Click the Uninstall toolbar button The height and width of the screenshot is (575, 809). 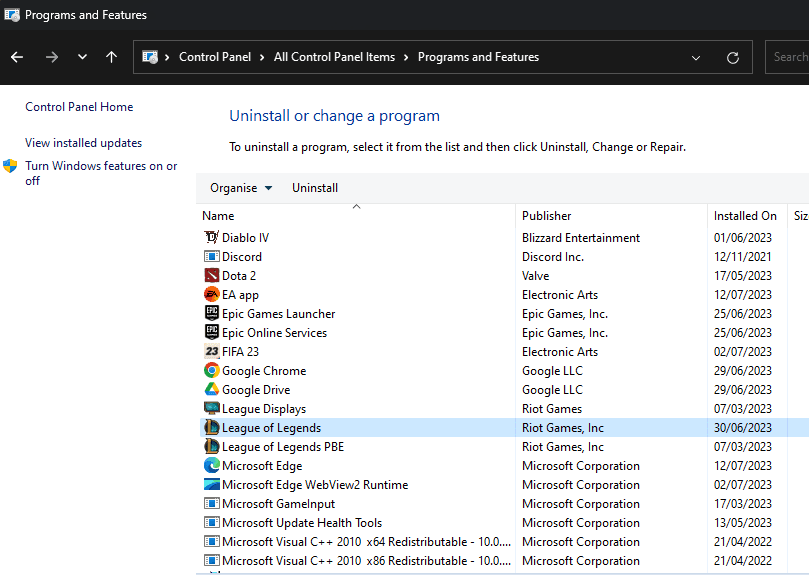[x=315, y=188]
